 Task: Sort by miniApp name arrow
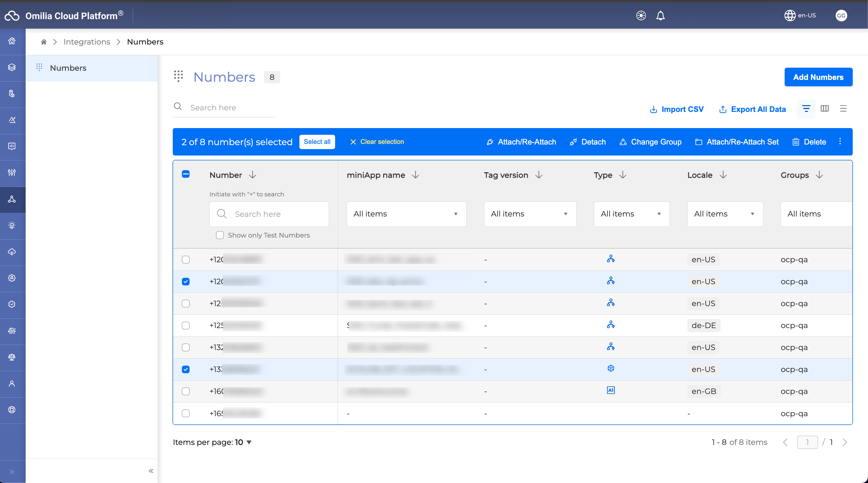[x=415, y=175]
